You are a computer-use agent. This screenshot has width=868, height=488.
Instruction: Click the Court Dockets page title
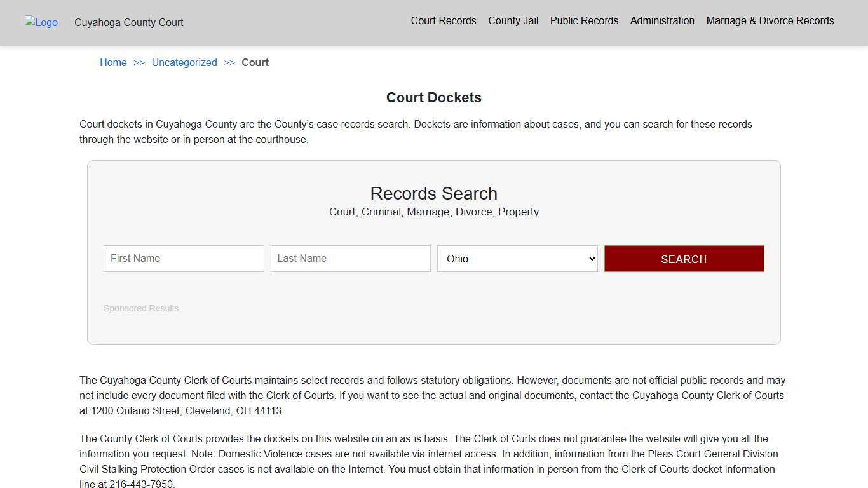[x=433, y=97]
